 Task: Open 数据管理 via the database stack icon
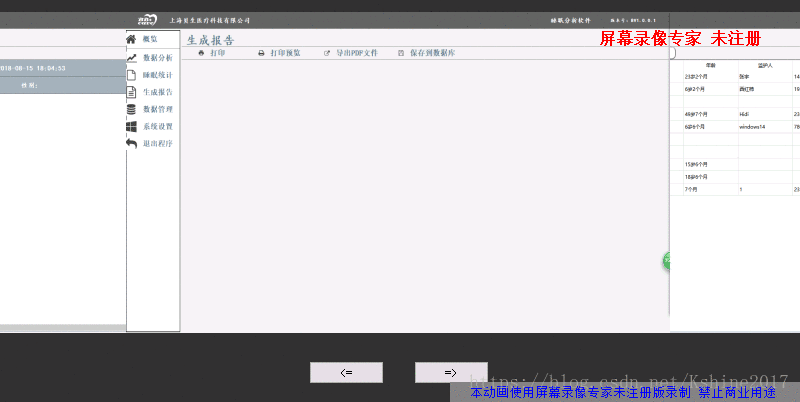131,109
